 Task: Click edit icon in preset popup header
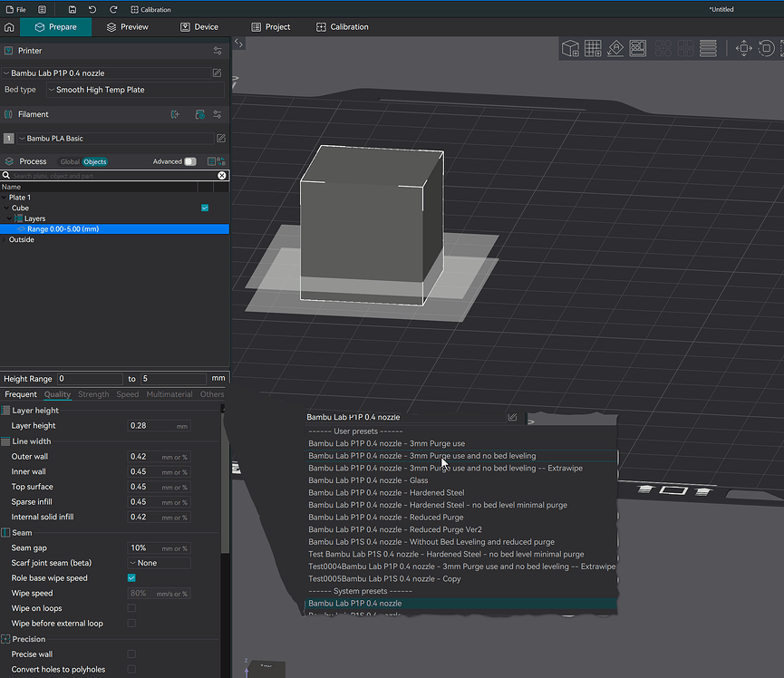(512, 417)
